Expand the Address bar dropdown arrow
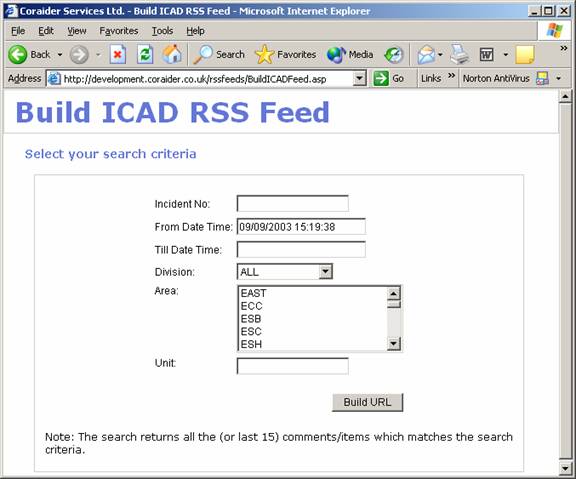The width and height of the screenshot is (576, 479). (359, 78)
